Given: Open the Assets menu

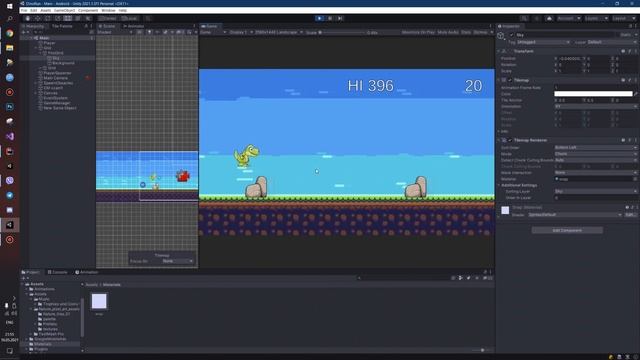Looking at the screenshot, I should click(46, 10).
